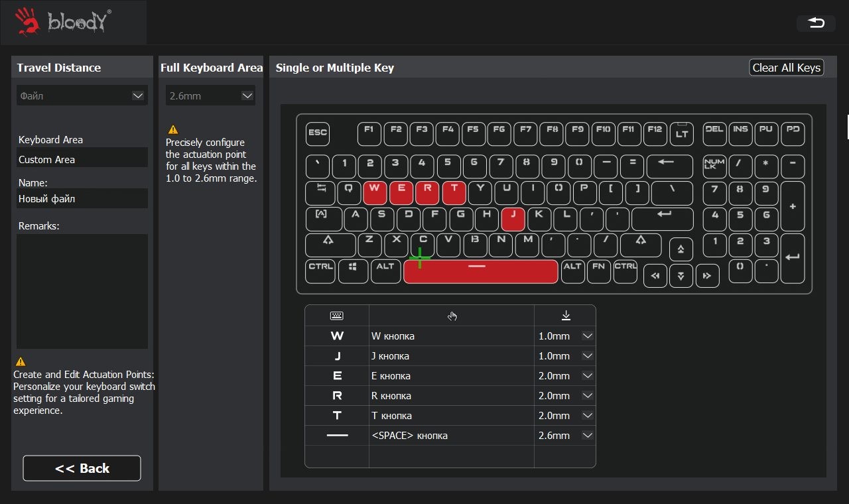849x504 pixels.
Task: Open the 2.6mm full keyboard dropdown
Action: 210,96
